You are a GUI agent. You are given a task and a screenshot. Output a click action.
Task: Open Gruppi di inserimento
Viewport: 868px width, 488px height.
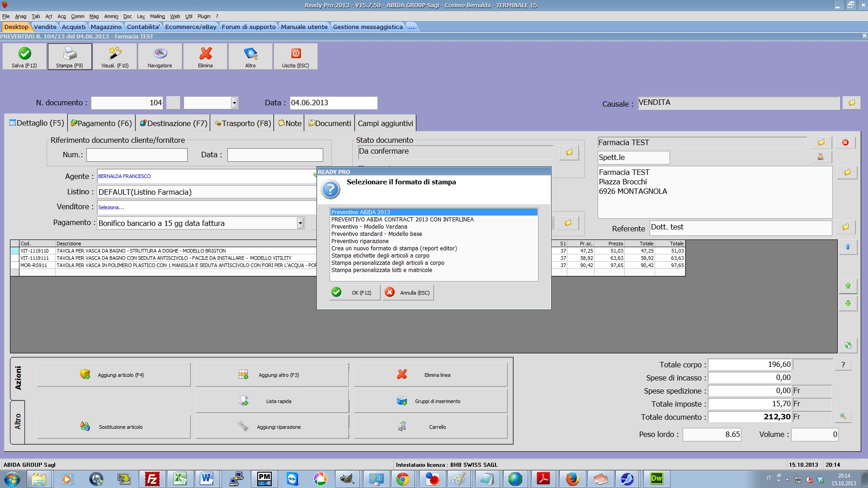(x=430, y=401)
